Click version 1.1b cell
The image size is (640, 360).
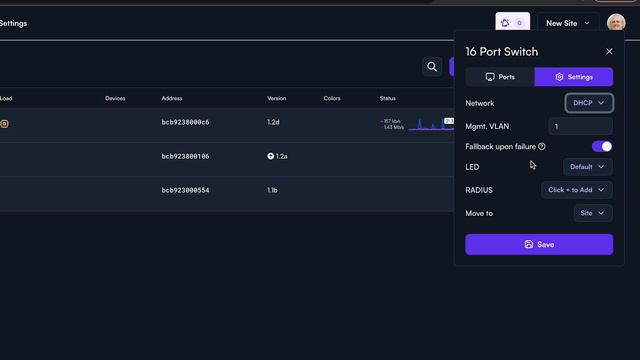(272, 190)
